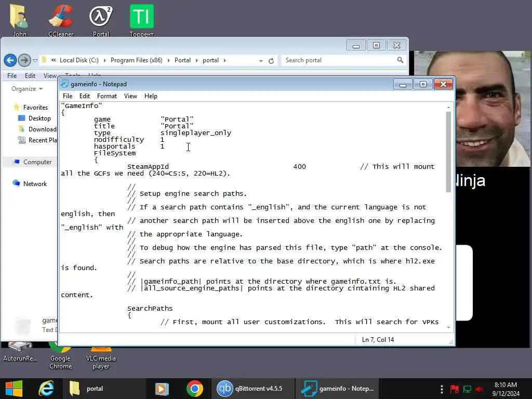
Task: Open the Notepad Edit menu
Action: [85, 96]
